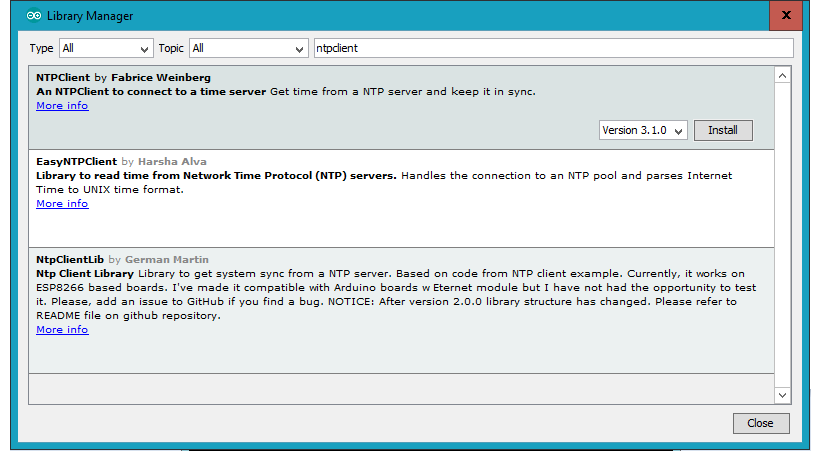817x467 pixels.
Task: Click the scrollbar down arrow
Action: (x=782, y=395)
